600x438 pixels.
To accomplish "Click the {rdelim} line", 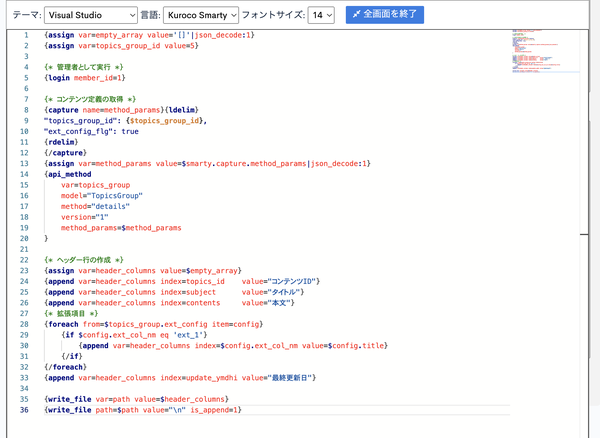I will (61, 142).
